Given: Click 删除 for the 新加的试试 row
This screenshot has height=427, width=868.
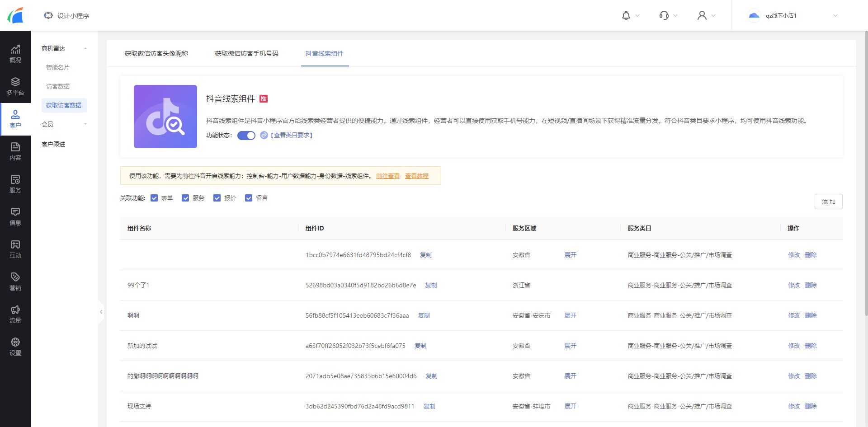Looking at the screenshot, I should click(x=811, y=346).
